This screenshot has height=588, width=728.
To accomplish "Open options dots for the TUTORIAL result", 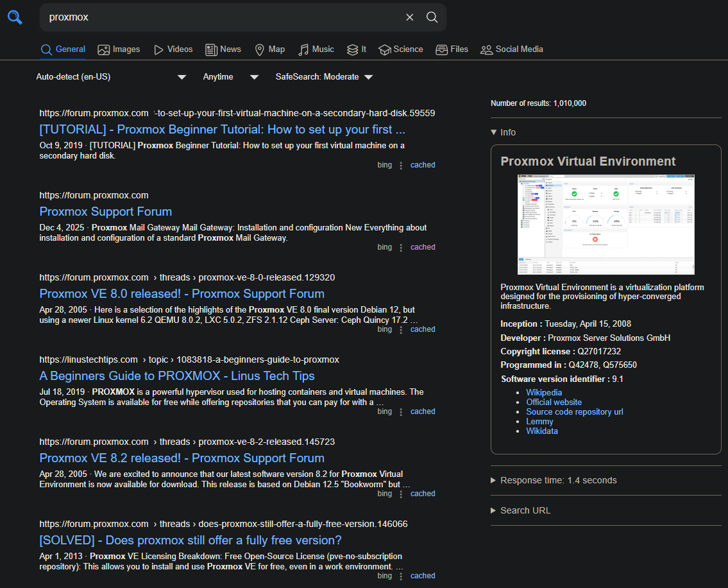I will 401,166.
